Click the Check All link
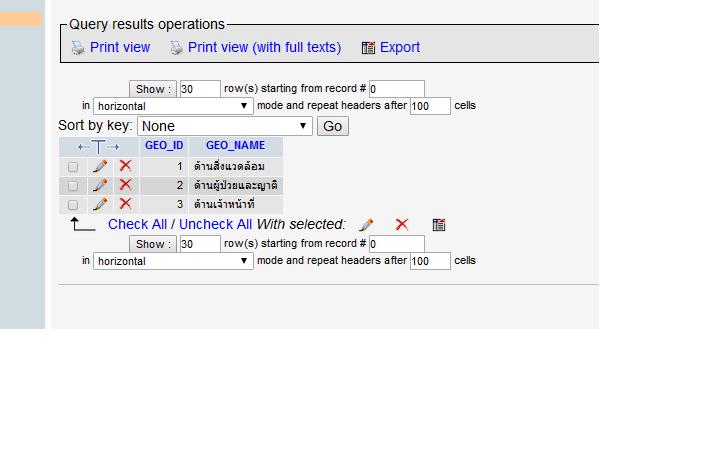The image size is (720, 450). coord(137,225)
